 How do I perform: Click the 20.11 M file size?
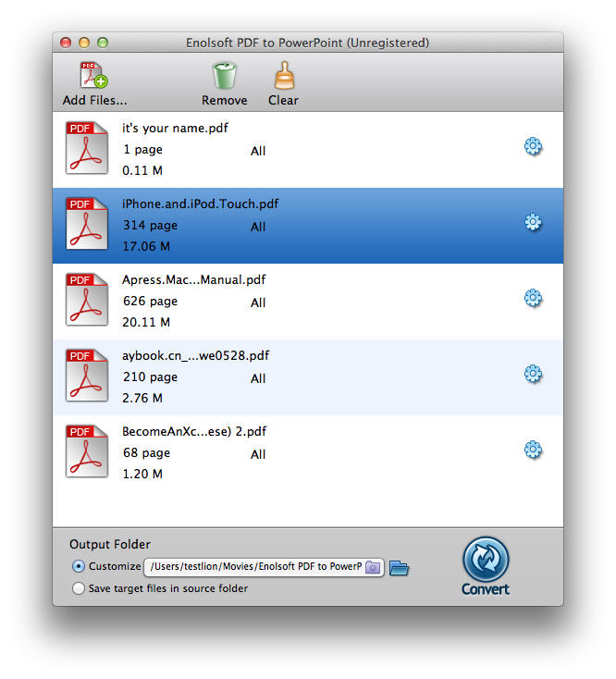[146, 322]
